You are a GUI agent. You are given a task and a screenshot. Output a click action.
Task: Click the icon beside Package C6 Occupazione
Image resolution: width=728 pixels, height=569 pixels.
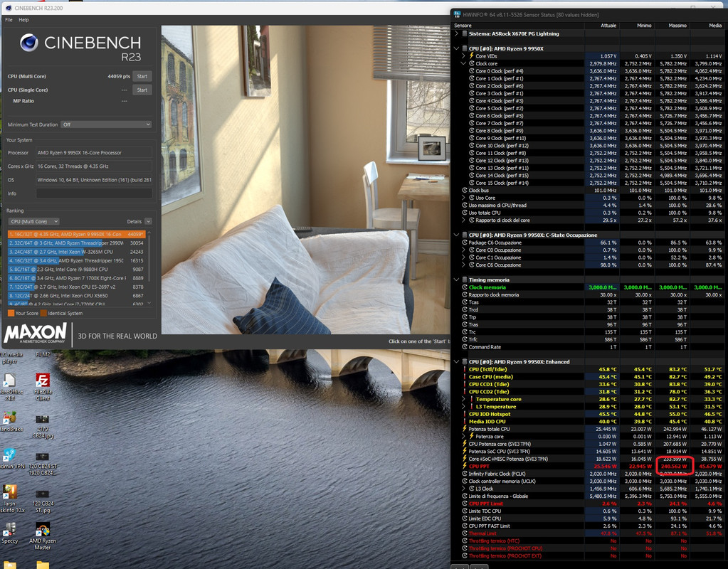point(465,243)
